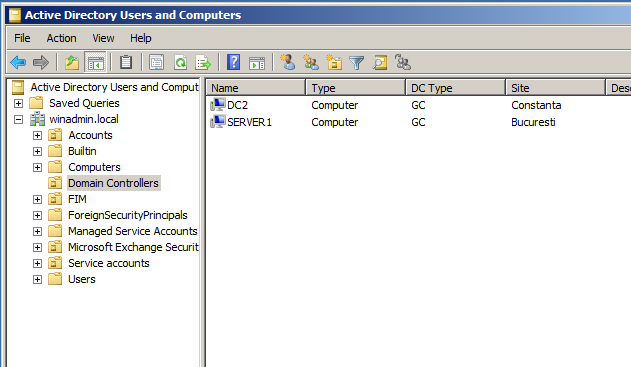Expand the ForeignSecurityPrincipals container
The height and width of the screenshot is (367, 631).
[37, 215]
